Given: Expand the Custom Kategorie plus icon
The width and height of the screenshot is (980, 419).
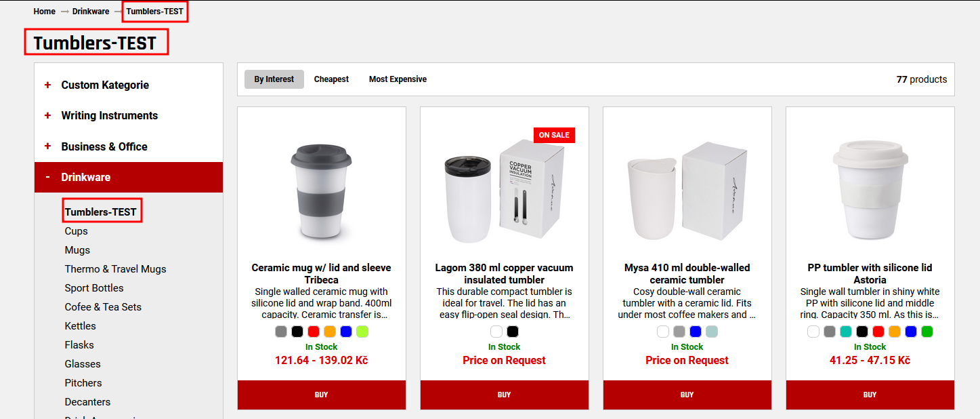Looking at the screenshot, I should click(x=47, y=85).
